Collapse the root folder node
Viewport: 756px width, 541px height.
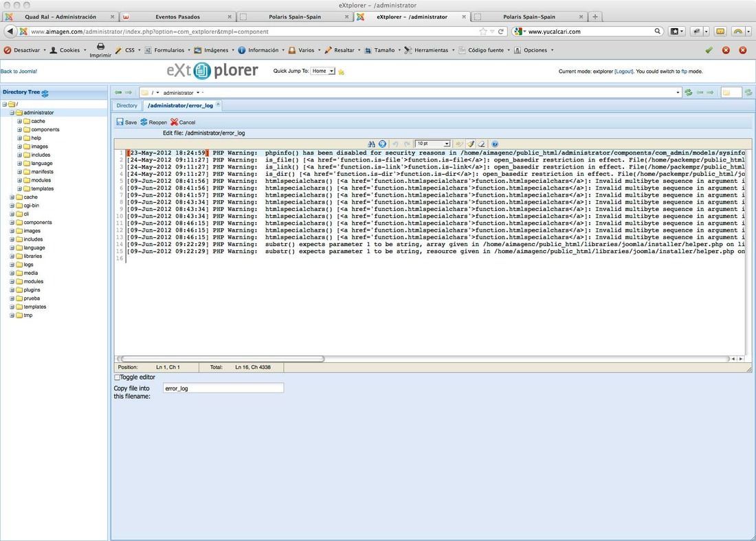(4, 104)
